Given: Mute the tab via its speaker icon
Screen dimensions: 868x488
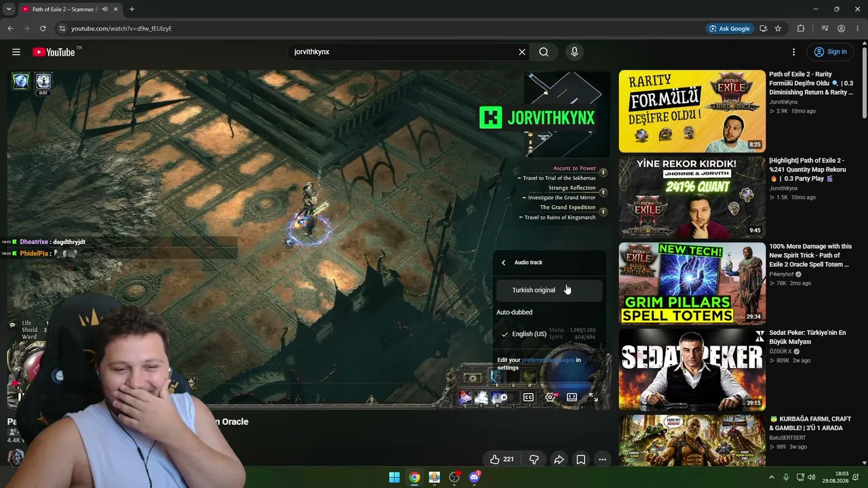Looking at the screenshot, I should click(104, 9).
